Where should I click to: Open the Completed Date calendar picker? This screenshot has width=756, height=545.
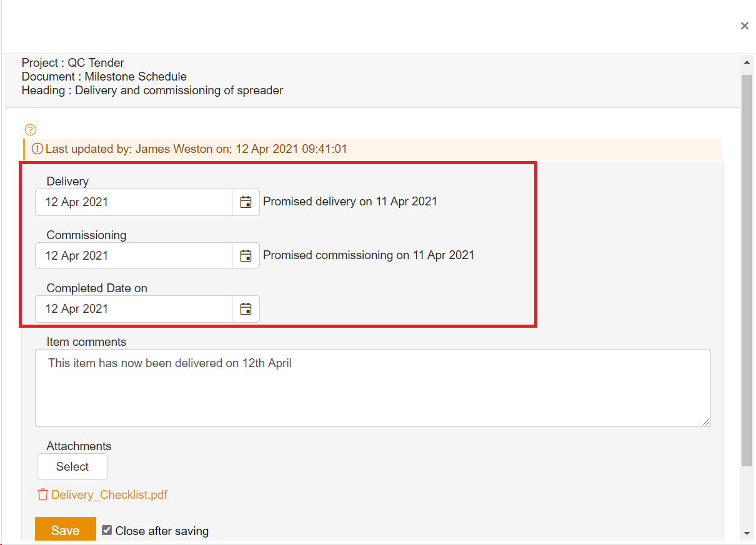tap(246, 309)
